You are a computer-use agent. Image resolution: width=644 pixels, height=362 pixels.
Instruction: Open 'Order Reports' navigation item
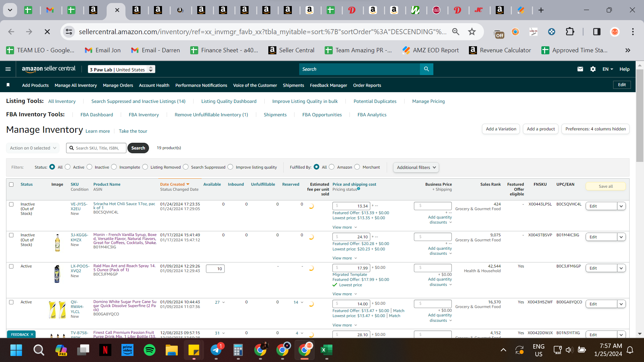(x=367, y=85)
